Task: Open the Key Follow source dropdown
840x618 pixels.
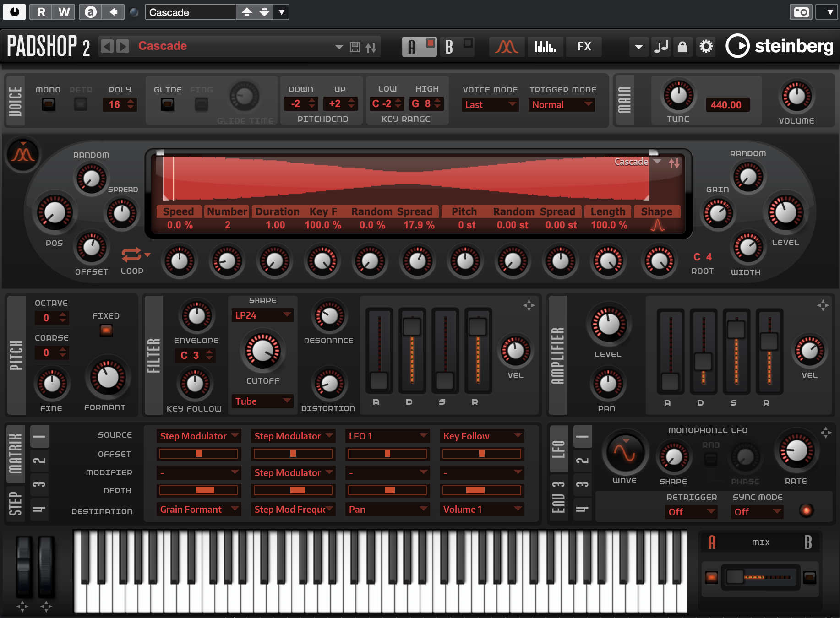Action: point(482,436)
